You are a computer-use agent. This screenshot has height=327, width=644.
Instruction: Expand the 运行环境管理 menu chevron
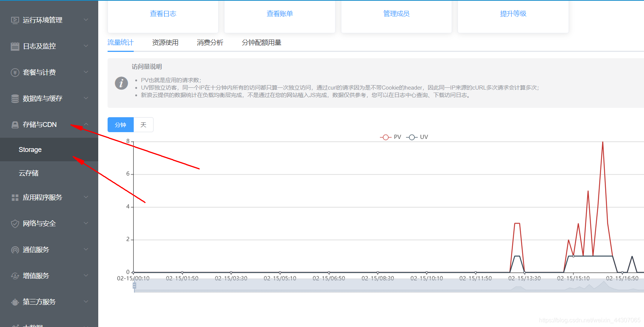coord(86,20)
